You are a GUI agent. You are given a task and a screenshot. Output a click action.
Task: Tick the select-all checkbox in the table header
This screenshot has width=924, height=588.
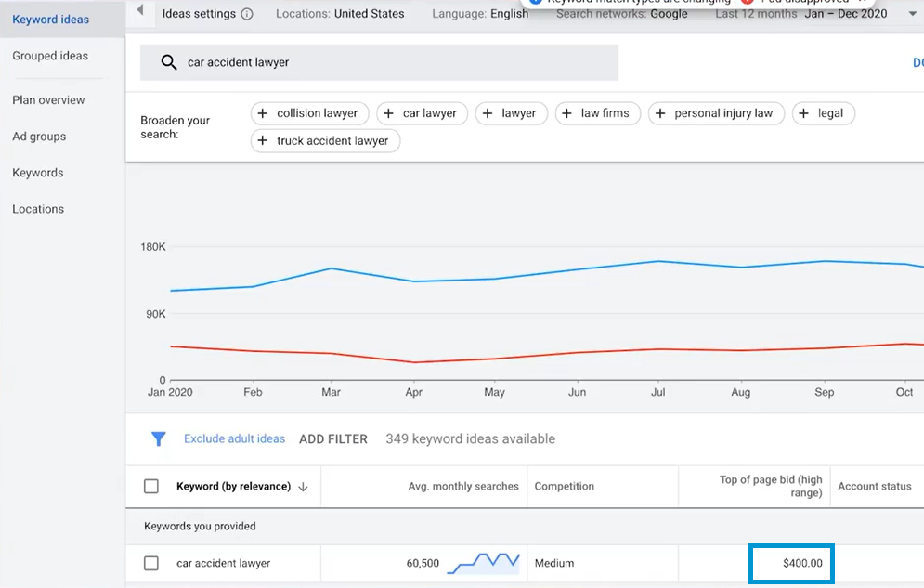(x=151, y=487)
